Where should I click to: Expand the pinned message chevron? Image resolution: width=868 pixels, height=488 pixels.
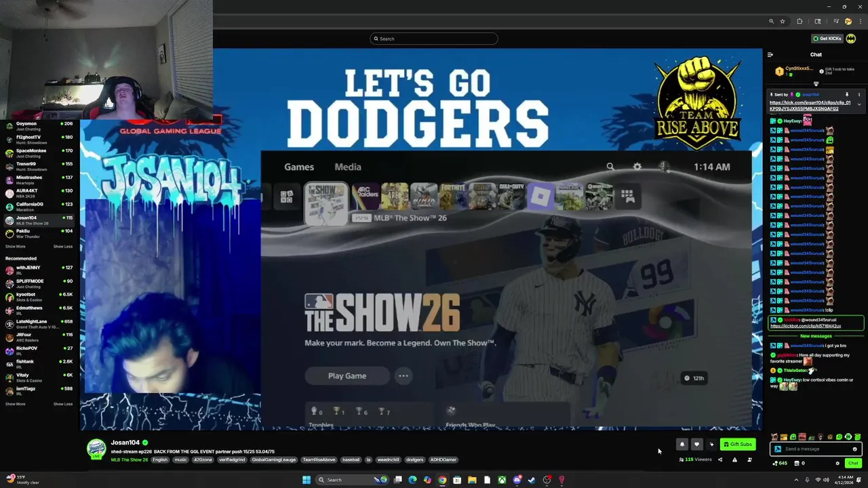click(x=859, y=104)
